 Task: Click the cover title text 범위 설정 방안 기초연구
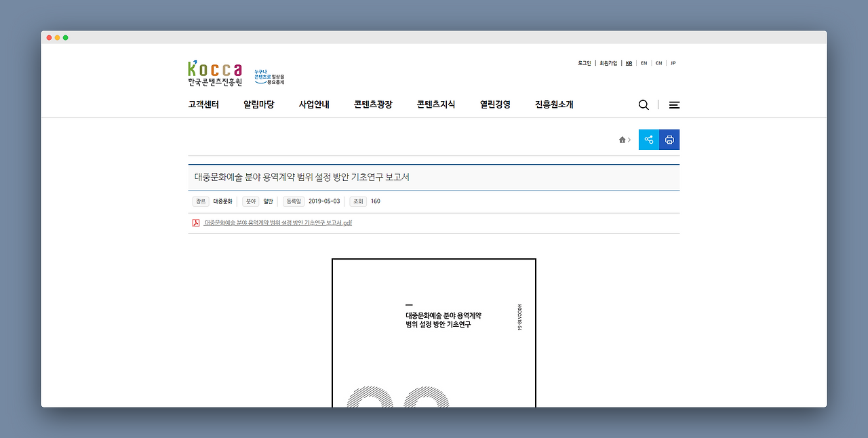click(x=438, y=325)
